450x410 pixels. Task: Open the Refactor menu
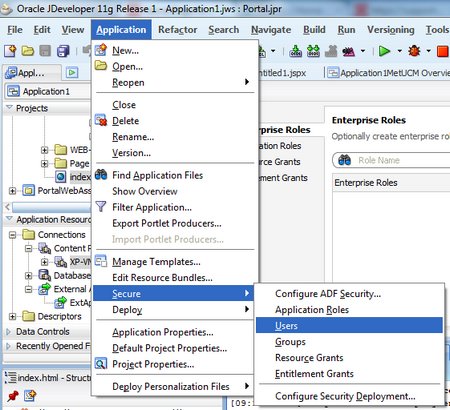pyautogui.click(x=178, y=30)
